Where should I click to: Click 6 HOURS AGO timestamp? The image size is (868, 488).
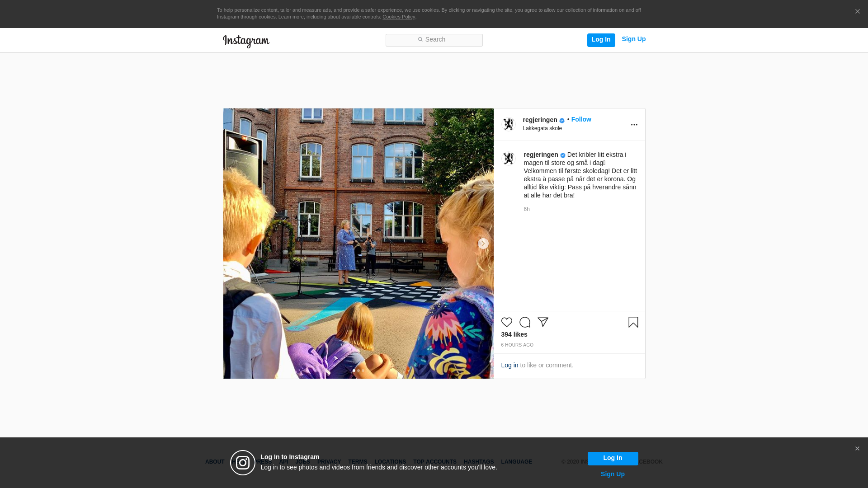coord(517,345)
